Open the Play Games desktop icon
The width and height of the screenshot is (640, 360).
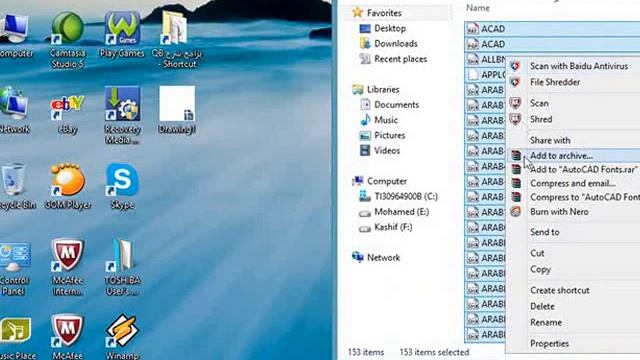click(x=122, y=35)
